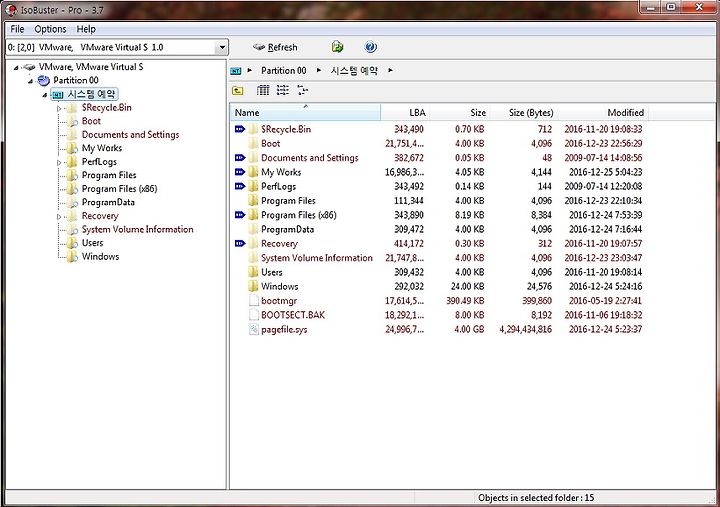Select Partition 00 in the tree
Image resolution: width=720 pixels, height=507 pixels.
pyautogui.click(x=76, y=80)
